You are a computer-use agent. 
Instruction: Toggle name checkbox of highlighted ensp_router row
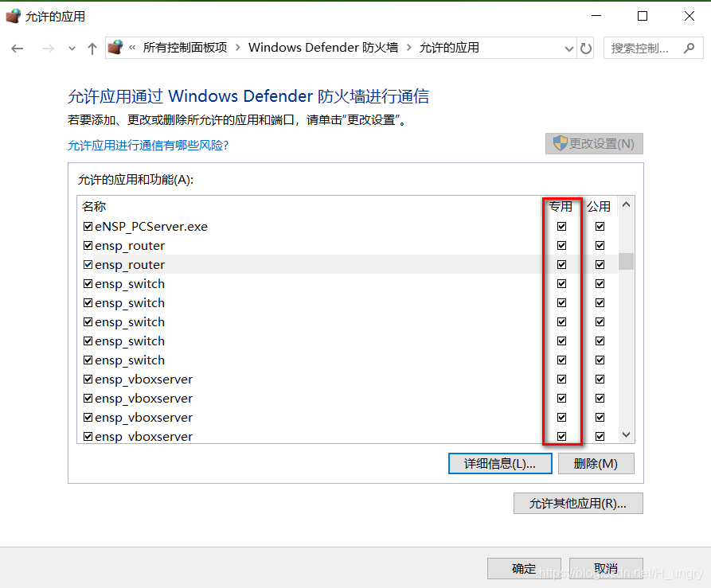click(88, 264)
